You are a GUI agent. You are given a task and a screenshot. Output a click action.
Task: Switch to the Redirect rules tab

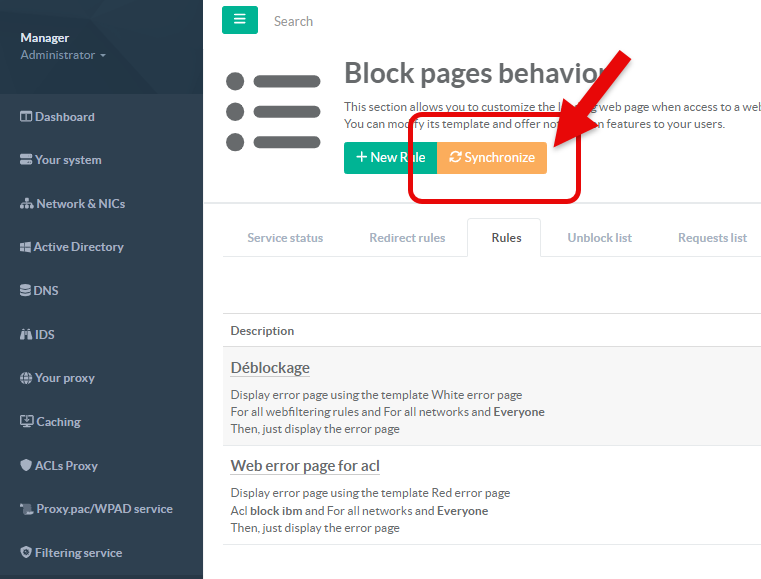click(407, 238)
